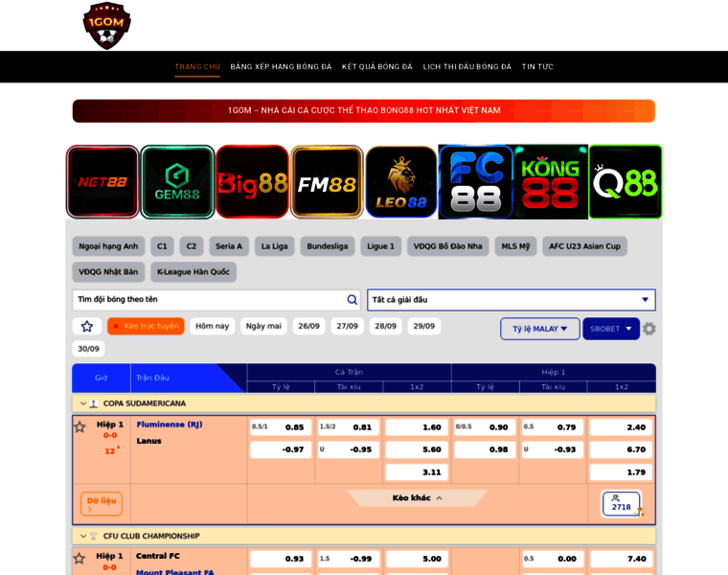728x575 pixels.
Task: Select the Hôm nay date tab
Action: click(213, 326)
